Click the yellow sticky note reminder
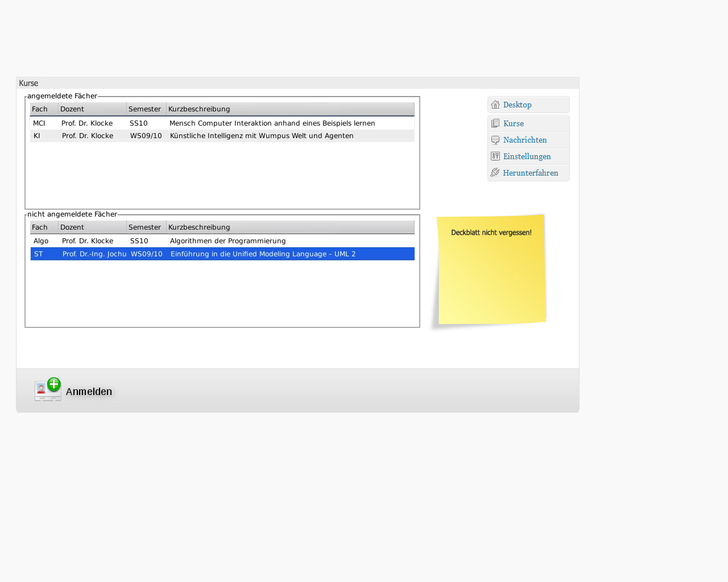This screenshot has height=582, width=728. pos(491,270)
